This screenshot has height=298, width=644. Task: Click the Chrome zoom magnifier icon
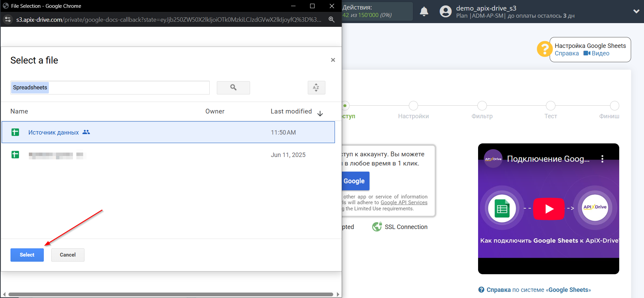pos(332,19)
